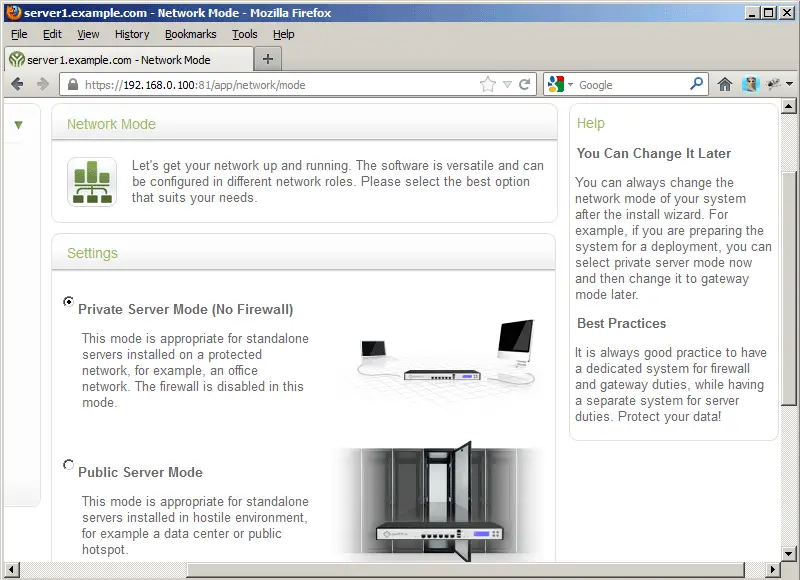Select Private Server Mode radio button
The image size is (800, 580).
[68, 301]
